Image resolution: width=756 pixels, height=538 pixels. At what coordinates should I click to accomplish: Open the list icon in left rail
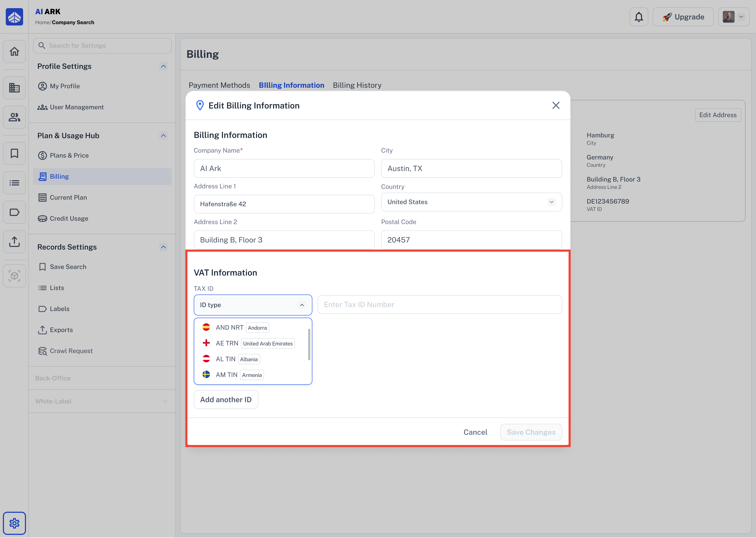coord(14,183)
